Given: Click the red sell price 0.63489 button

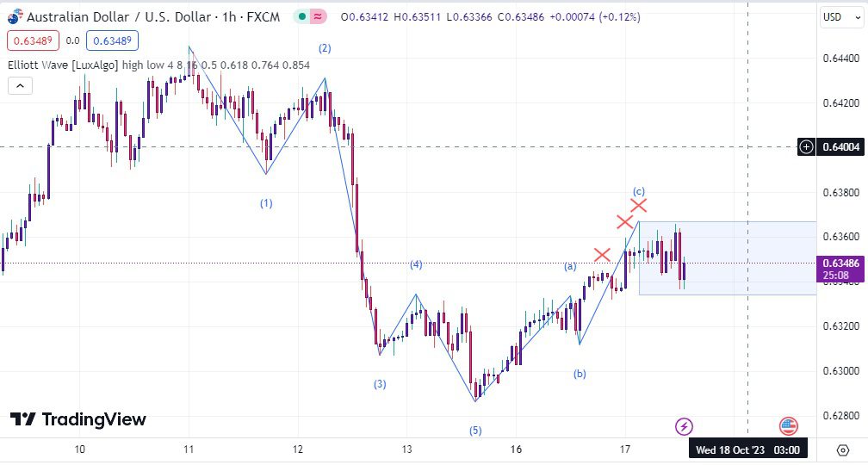Looking at the screenshot, I should (32, 40).
